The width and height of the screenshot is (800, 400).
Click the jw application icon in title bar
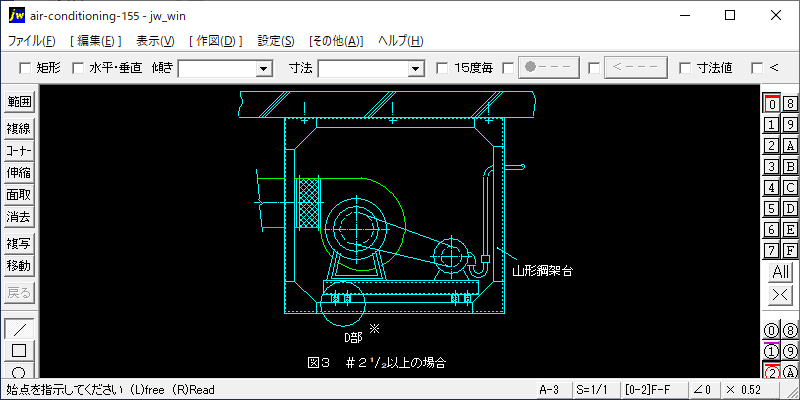[16, 16]
